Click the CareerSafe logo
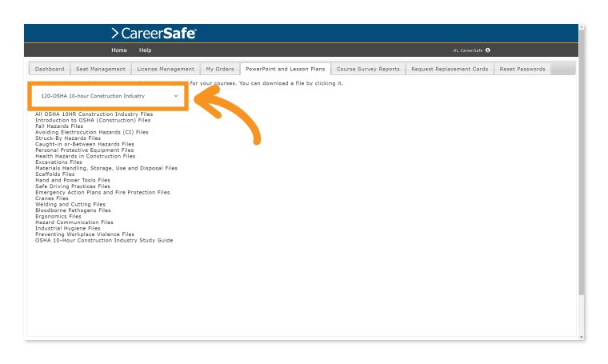 154,34
